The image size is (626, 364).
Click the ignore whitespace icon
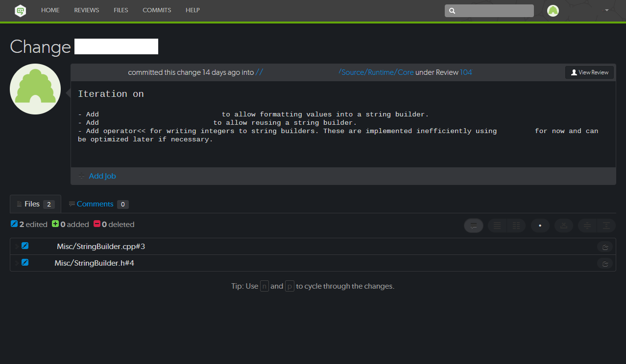coord(564,226)
